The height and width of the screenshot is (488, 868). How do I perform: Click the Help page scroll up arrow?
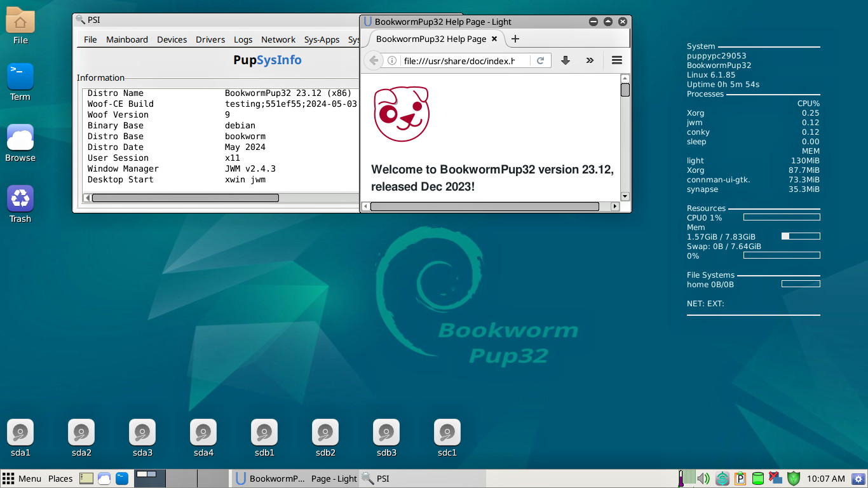pyautogui.click(x=625, y=78)
